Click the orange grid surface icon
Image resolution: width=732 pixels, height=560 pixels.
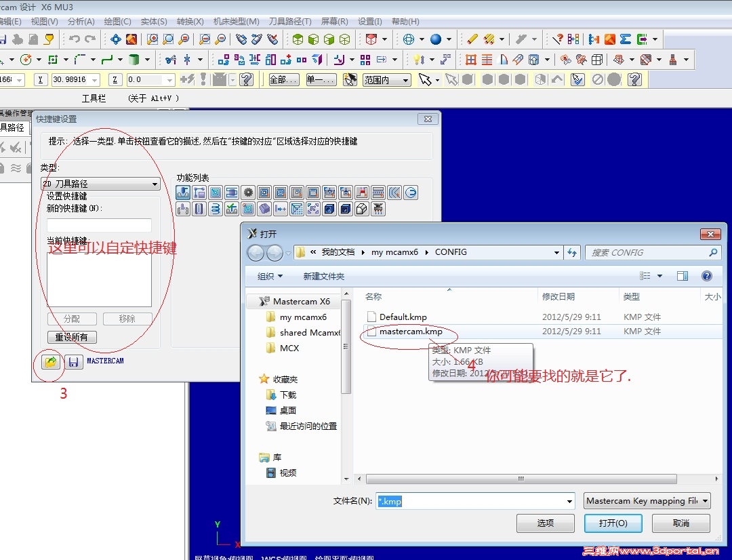click(x=471, y=59)
